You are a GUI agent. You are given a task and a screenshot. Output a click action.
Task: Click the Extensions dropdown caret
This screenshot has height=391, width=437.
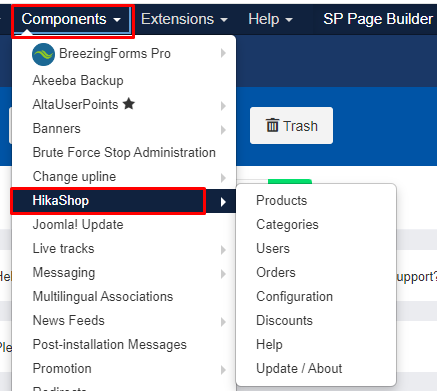pos(224,20)
